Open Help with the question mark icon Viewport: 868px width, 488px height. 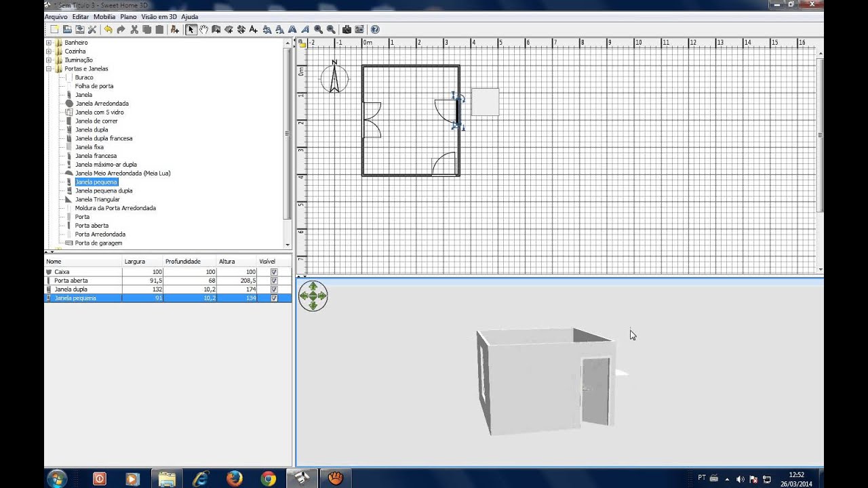tap(375, 30)
